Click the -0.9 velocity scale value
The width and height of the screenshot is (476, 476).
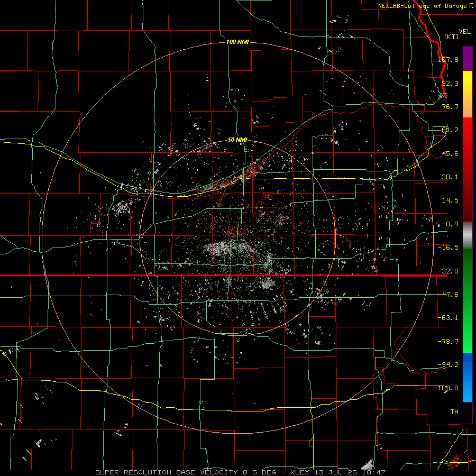(x=450, y=224)
